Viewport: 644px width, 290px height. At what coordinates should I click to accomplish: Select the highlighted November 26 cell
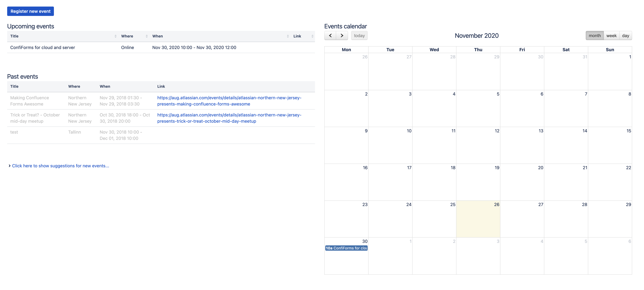click(478, 219)
